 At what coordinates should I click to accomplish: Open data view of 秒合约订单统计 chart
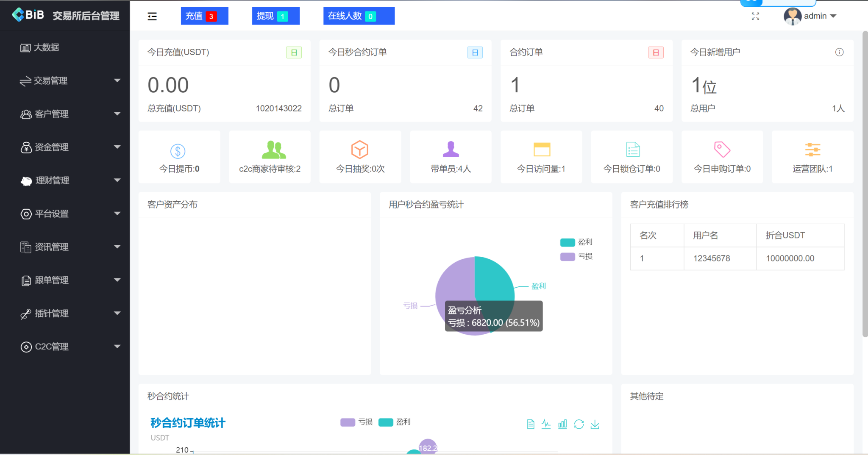pyautogui.click(x=531, y=424)
